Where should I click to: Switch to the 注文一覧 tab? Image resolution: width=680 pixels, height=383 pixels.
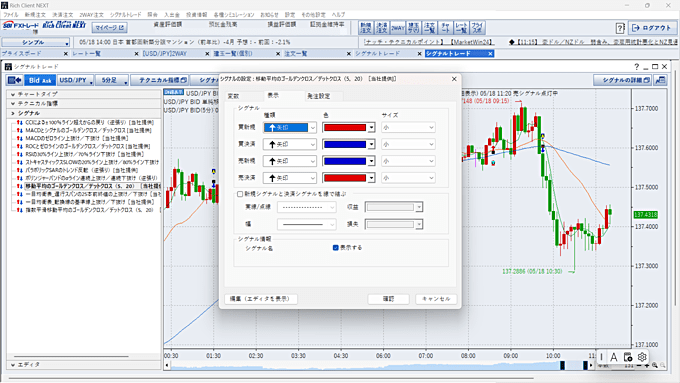pyautogui.click(x=296, y=54)
